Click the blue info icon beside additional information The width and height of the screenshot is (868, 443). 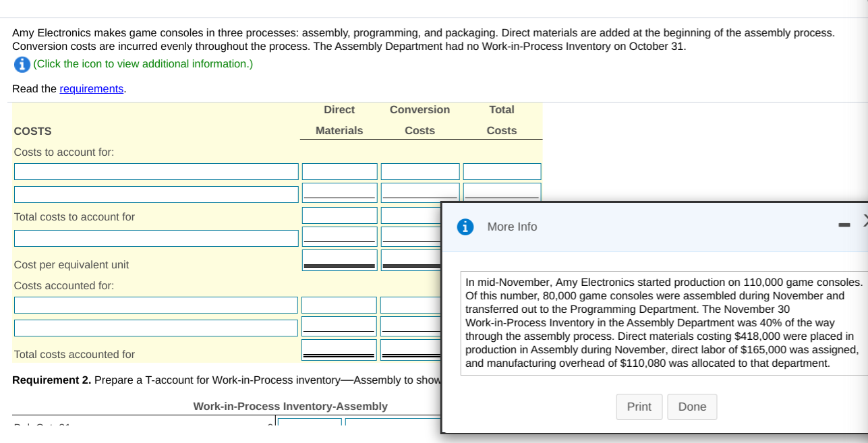tap(22, 64)
